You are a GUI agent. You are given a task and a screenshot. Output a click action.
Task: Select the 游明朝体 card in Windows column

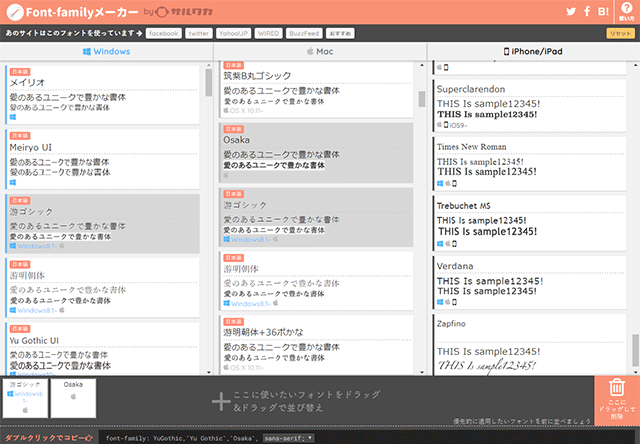pos(102,288)
